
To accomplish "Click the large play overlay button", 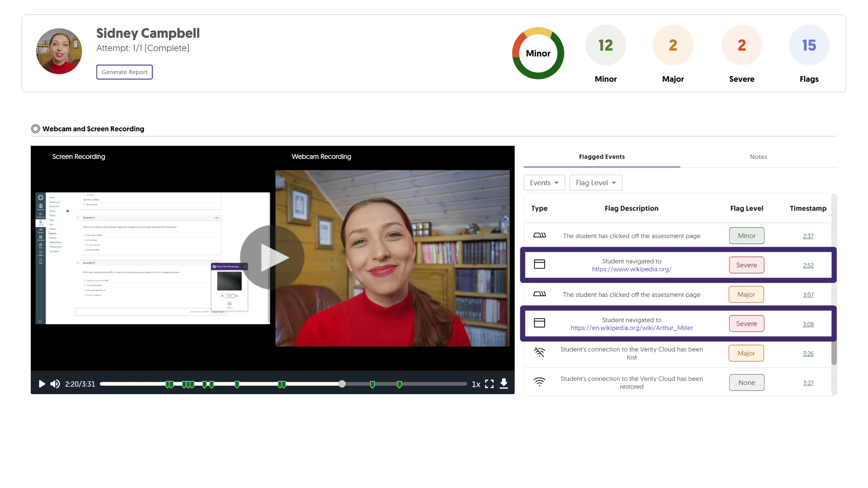I will [272, 257].
